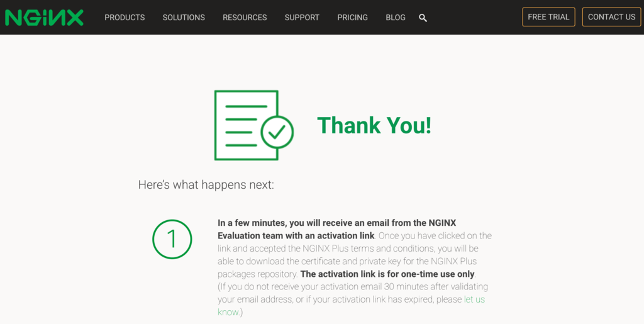Open the SUPPORT menu

302,17
